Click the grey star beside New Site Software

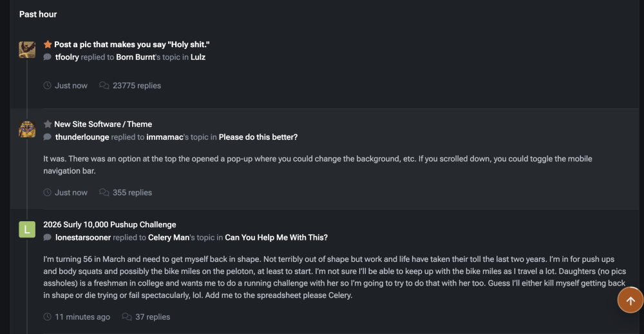(x=48, y=124)
